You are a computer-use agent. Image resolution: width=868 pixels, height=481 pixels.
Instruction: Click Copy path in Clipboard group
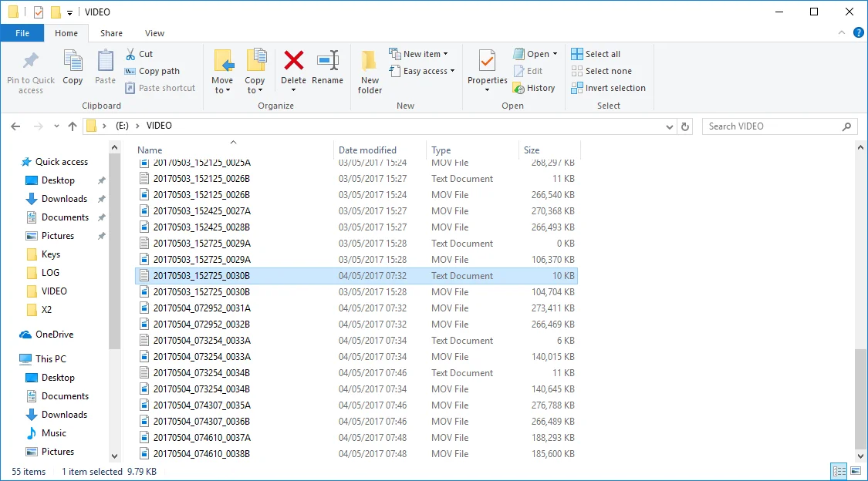tap(152, 71)
